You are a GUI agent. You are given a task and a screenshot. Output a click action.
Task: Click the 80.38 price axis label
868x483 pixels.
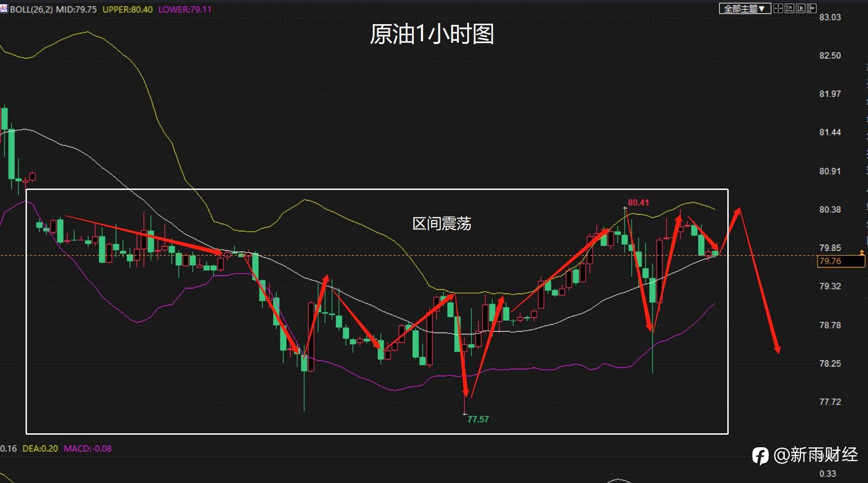pyautogui.click(x=830, y=209)
